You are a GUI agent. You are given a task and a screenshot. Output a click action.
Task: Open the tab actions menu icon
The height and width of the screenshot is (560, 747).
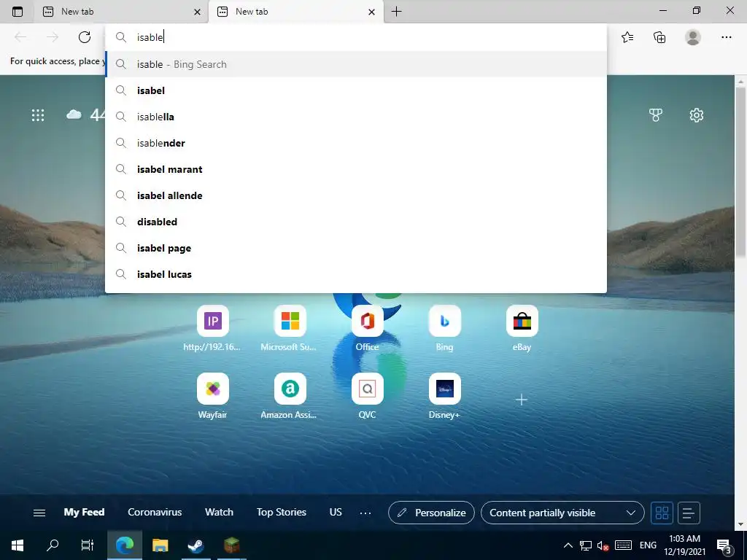pos(18,12)
